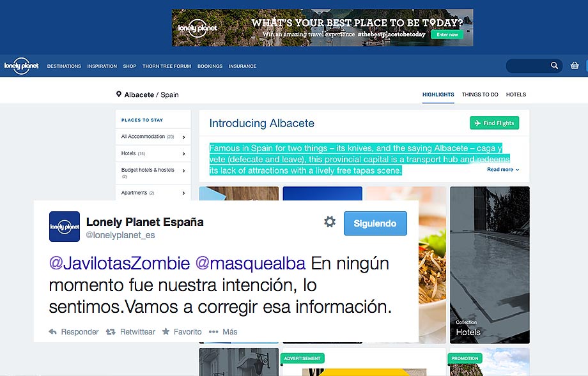Open Destinations menu
Screen dimensions: 588x376
tap(64, 66)
